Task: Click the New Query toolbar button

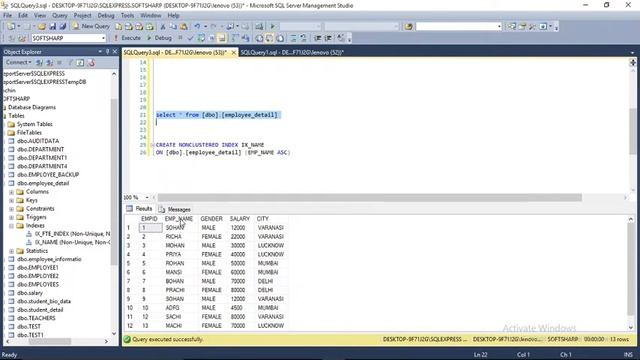Action: [91, 26]
